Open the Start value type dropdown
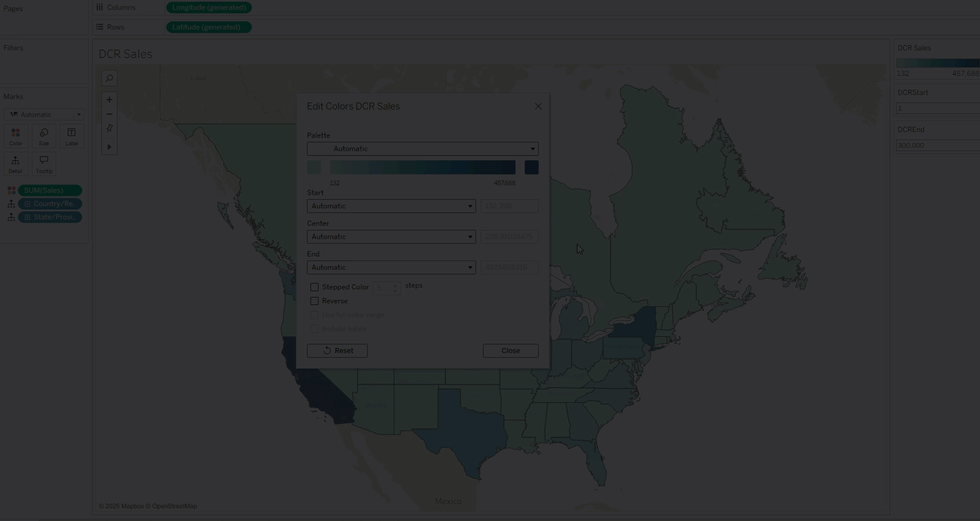 click(391, 206)
